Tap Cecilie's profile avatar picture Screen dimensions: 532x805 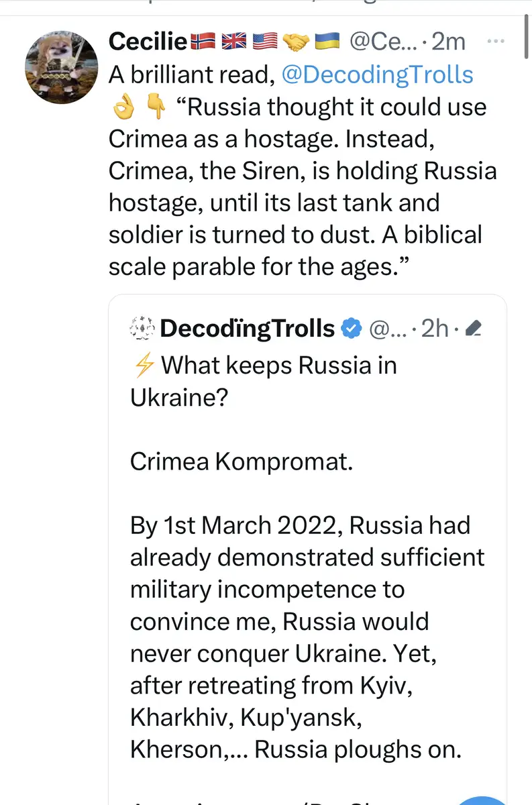pos(62,66)
